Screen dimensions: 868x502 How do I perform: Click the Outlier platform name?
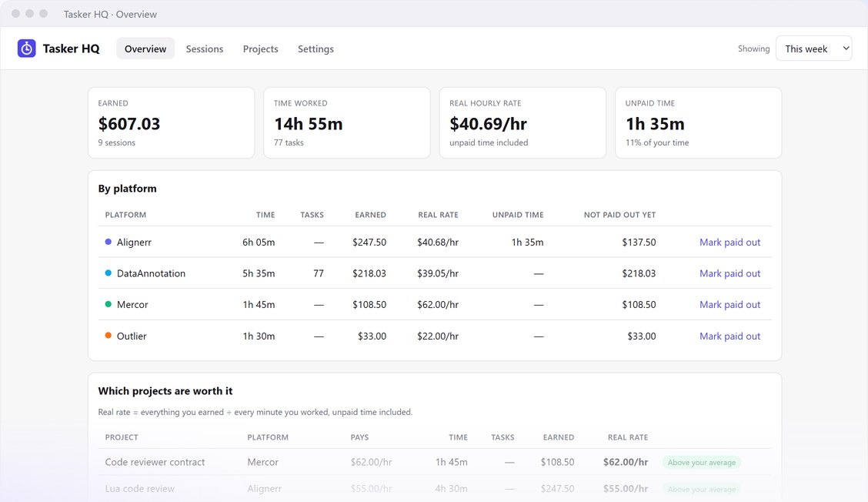click(x=132, y=336)
